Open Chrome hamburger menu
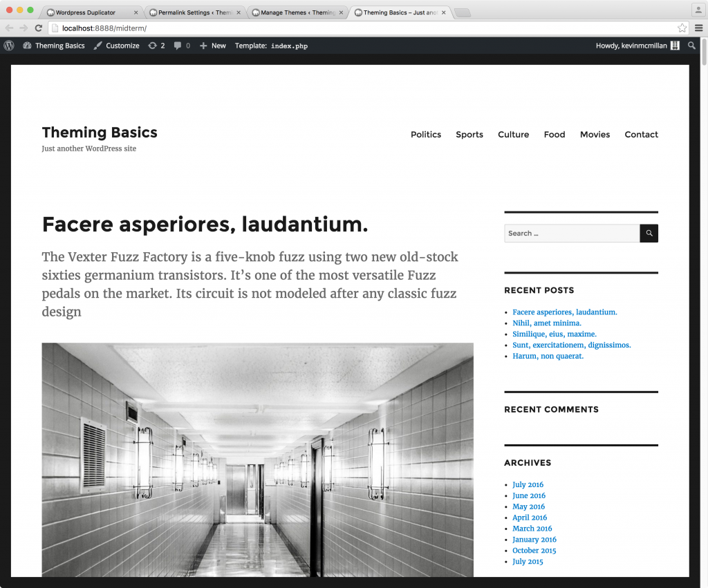Image resolution: width=708 pixels, height=588 pixels. click(698, 28)
